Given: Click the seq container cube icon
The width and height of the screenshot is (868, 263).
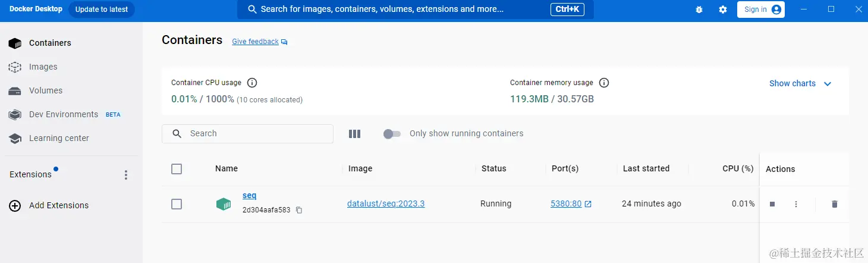Looking at the screenshot, I should [223, 204].
